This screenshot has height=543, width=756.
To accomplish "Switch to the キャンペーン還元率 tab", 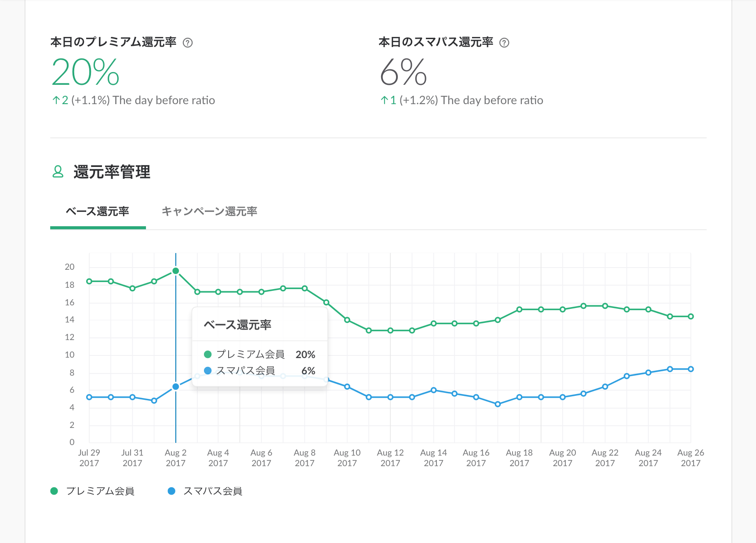I will pos(209,212).
